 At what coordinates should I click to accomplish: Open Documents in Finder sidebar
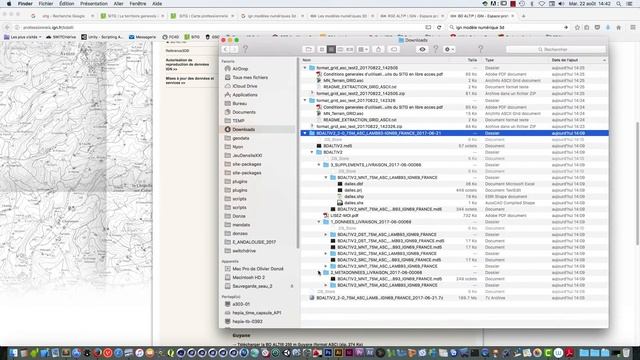(244, 112)
